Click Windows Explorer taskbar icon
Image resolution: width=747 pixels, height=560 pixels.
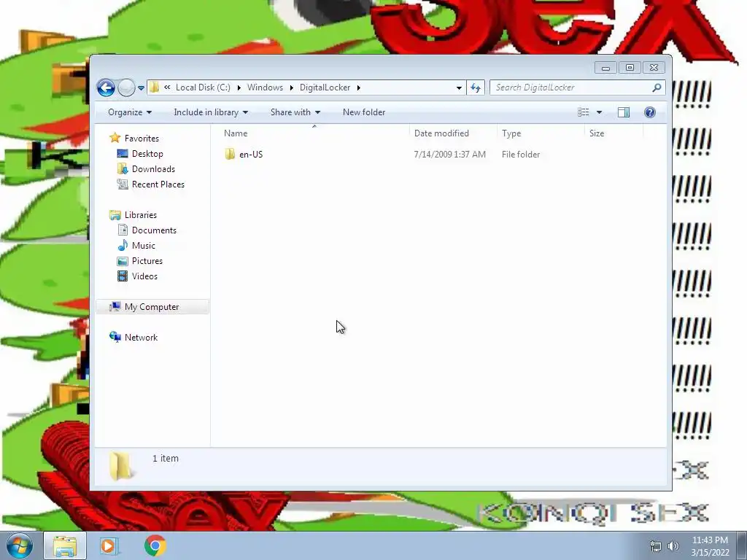pos(65,545)
